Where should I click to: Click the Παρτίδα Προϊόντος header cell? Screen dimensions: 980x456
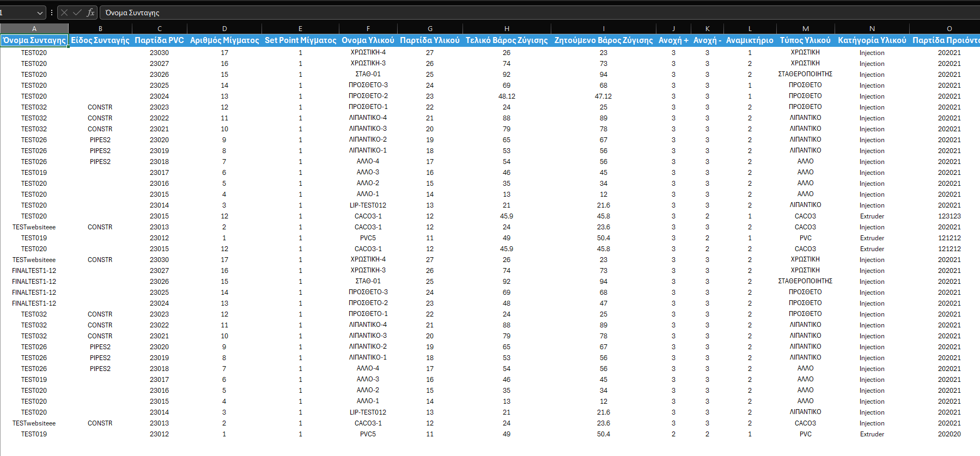click(946, 40)
